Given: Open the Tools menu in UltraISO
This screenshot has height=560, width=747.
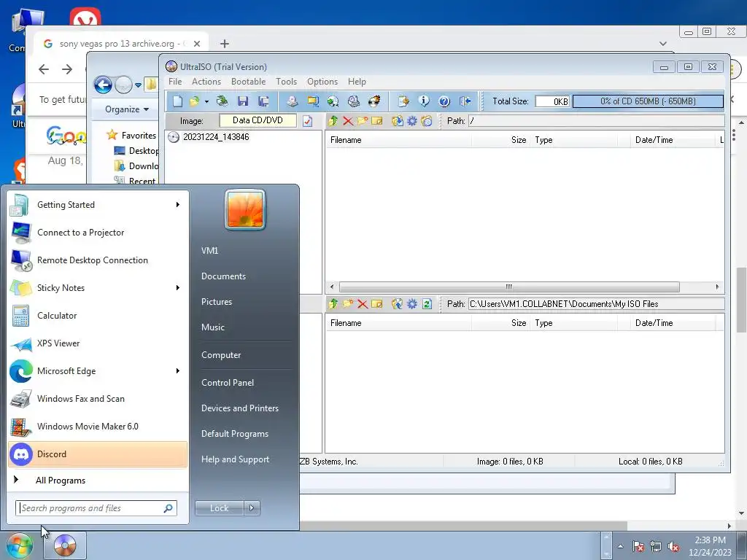Looking at the screenshot, I should (x=286, y=82).
